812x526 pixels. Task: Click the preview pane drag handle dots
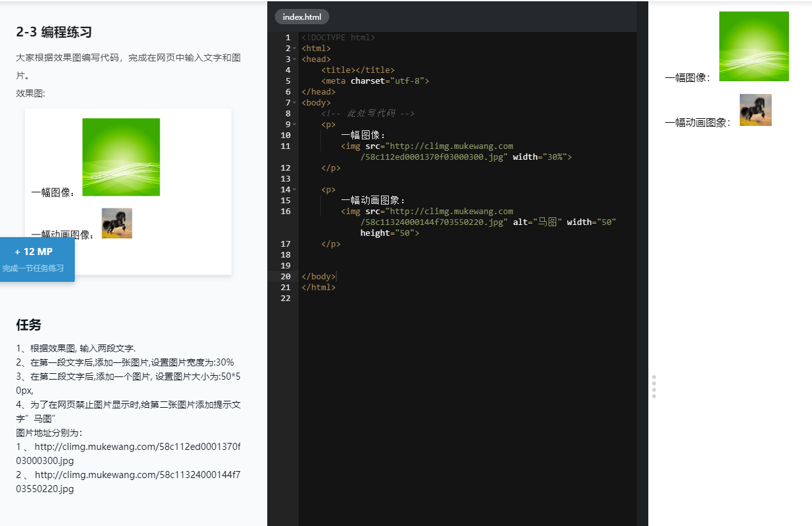click(x=654, y=387)
